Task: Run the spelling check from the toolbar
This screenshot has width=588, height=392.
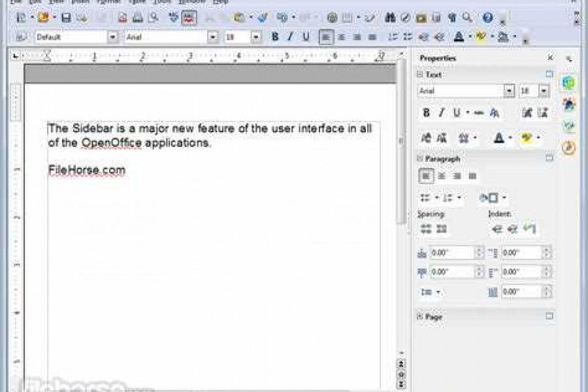Action: [x=172, y=16]
